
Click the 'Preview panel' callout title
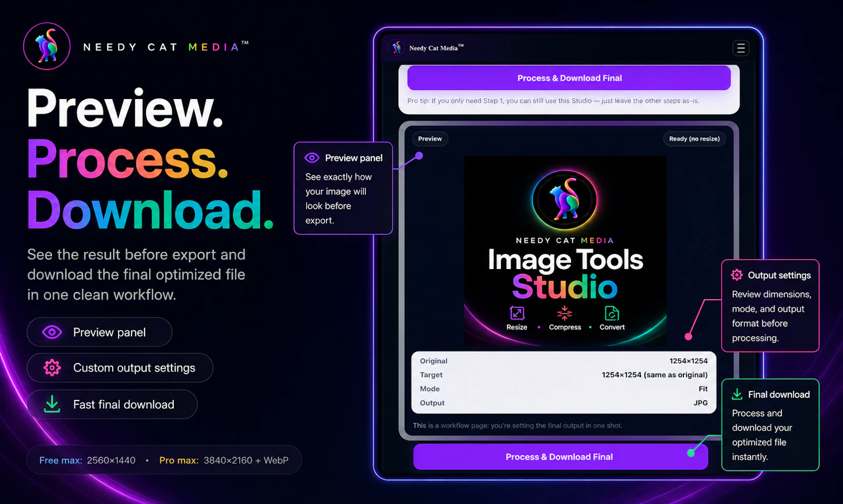(354, 158)
